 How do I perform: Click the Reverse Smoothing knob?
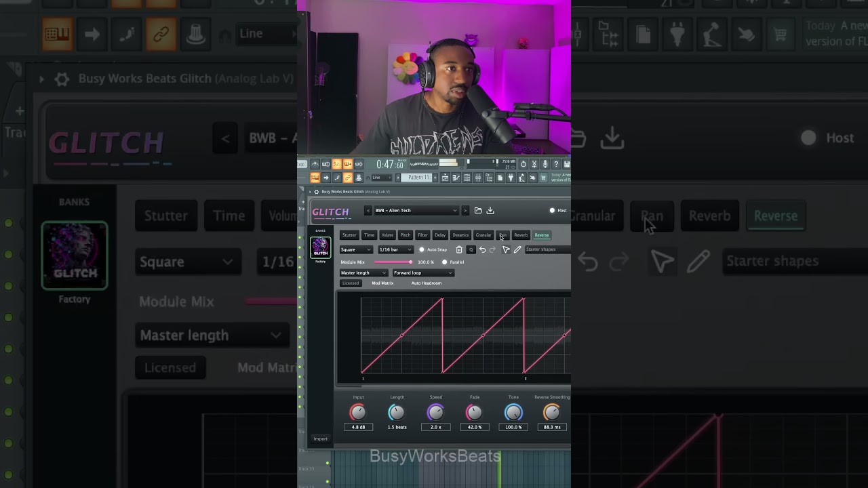tap(552, 412)
